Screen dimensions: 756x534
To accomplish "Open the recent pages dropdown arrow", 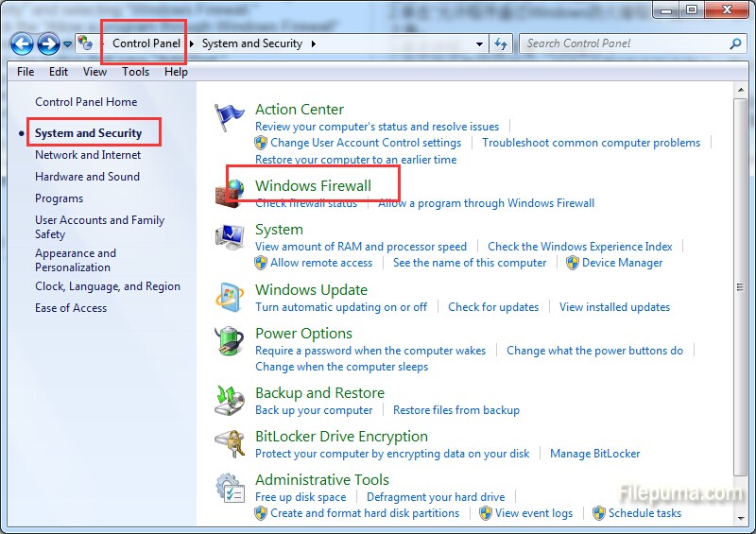I will (67, 43).
